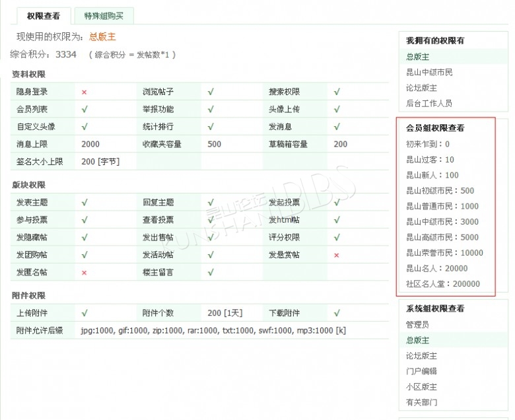View 昆山荣誉市民：10000 member group
Image resolution: width=515 pixels, height=420 pixels.
pyautogui.click(x=444, y=252)
